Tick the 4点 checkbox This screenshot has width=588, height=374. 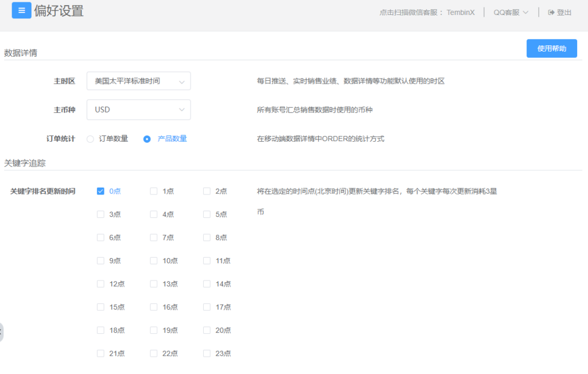[x=154, y=215]
